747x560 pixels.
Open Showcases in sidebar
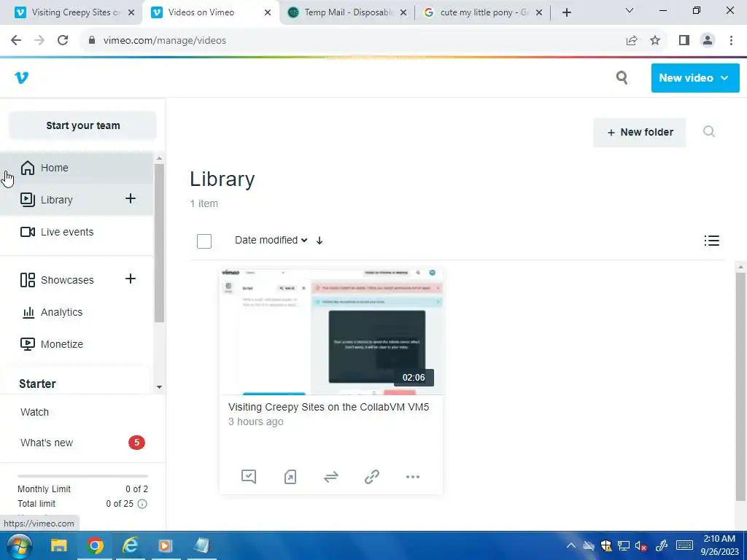point(57,280)
